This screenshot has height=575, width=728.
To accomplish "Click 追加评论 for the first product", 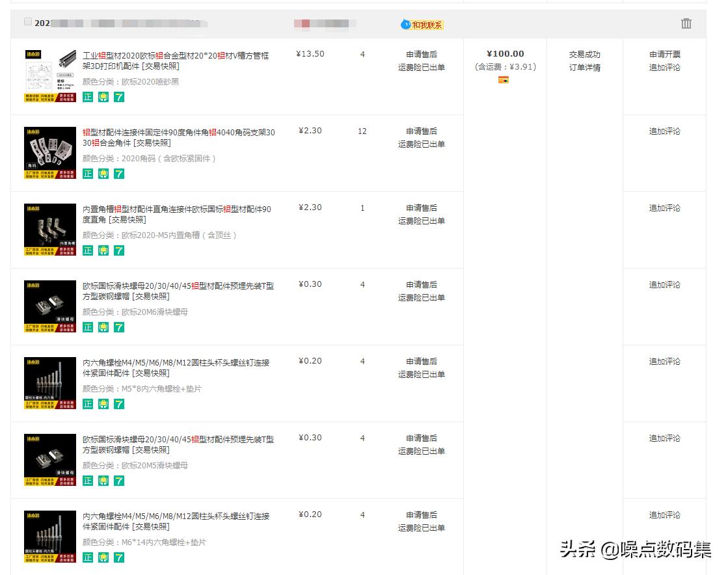I will pos(664,67).
